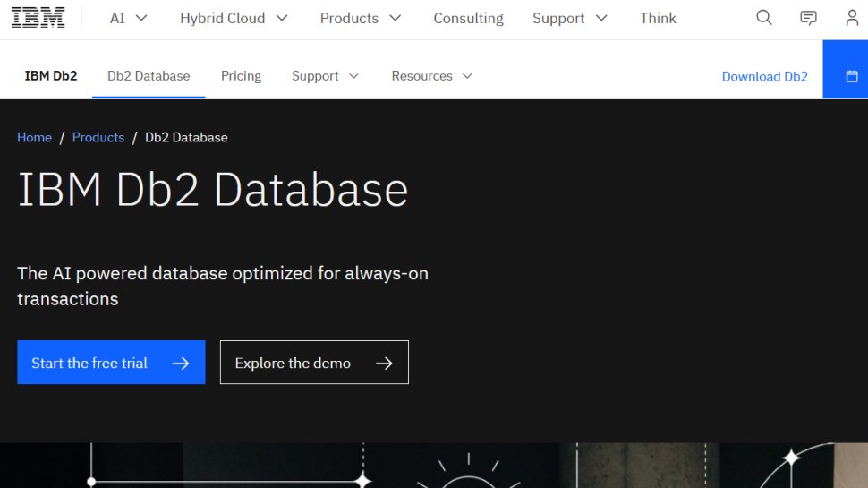Go to the Home breadcrumb
The width and height of the screenshot is (868, 488).
click(34, 137)
